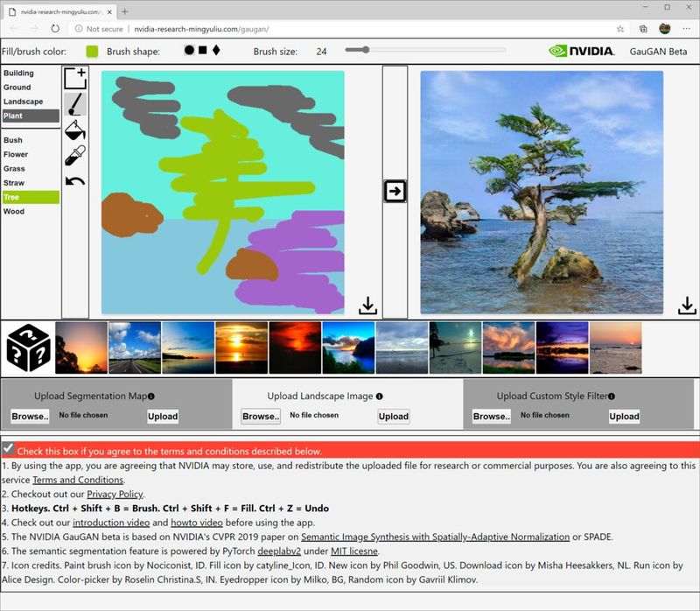Click the undo arrow icon
Viewport: 700px width, 611px height.
coord(75,181)
